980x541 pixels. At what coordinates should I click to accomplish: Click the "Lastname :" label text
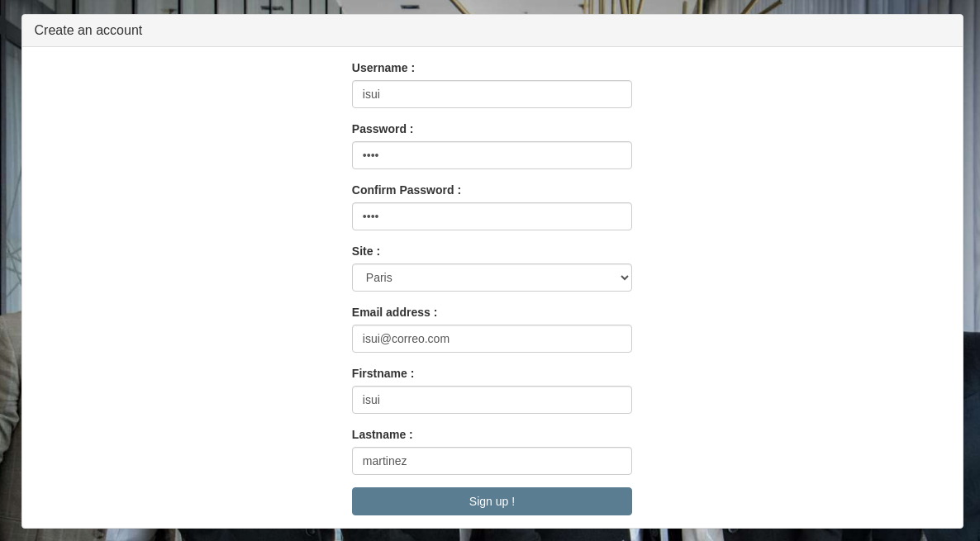(x=382, y=434)
